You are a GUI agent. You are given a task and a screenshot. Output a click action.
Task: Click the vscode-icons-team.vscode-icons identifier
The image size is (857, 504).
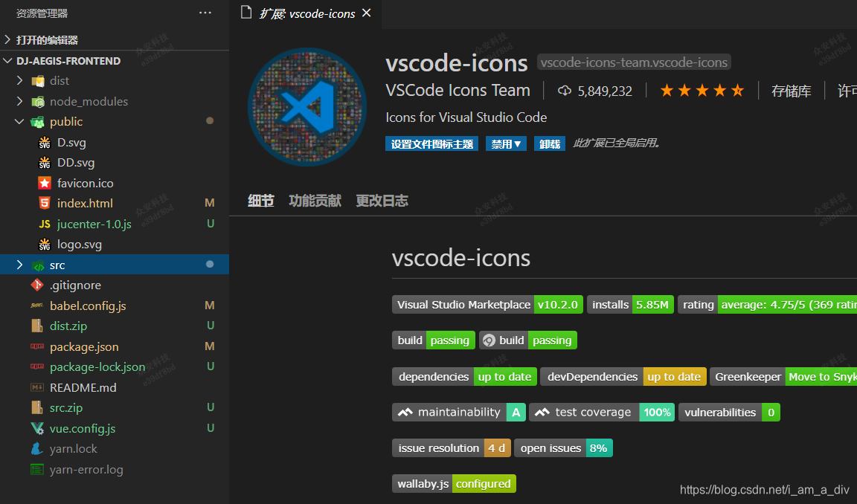click(634, 62)
